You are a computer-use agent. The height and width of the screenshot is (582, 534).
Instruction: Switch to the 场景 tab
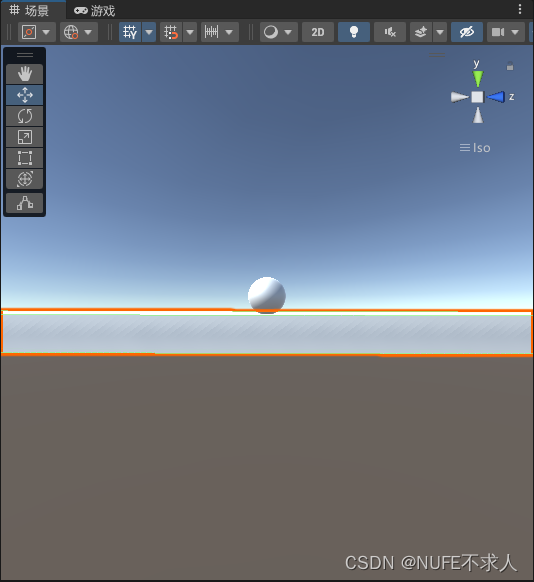tap(30, 11)
